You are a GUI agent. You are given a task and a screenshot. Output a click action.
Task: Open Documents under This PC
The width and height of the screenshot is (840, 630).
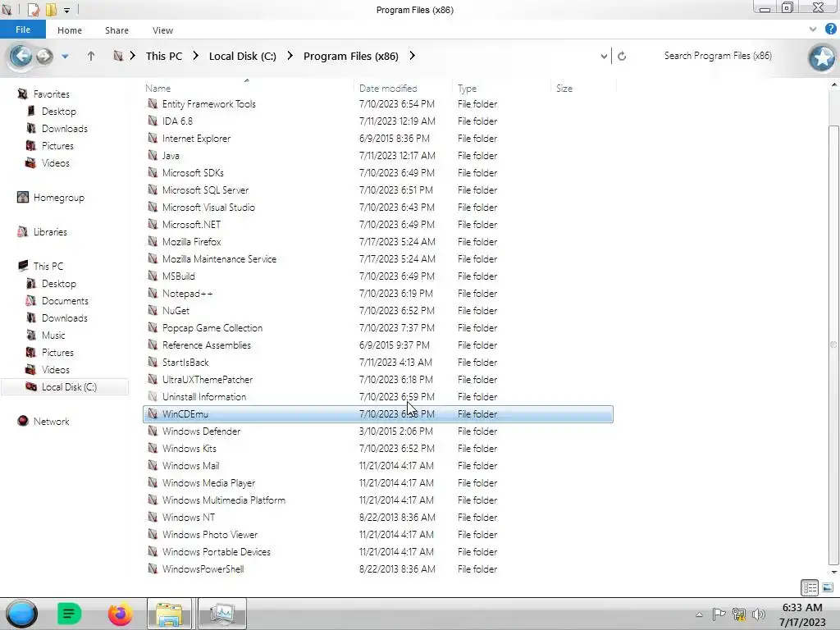[x=65, y=300]
